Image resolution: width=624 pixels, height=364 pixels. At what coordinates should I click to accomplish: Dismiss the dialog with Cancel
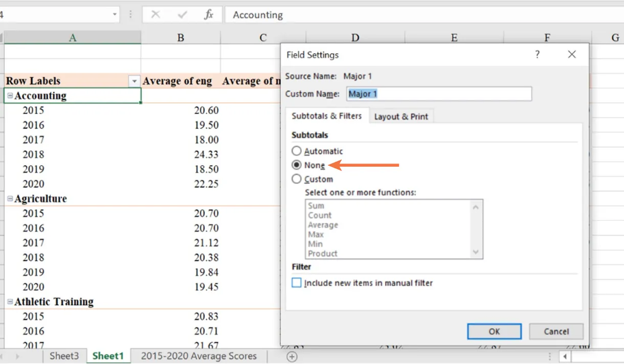pos(556,331)
